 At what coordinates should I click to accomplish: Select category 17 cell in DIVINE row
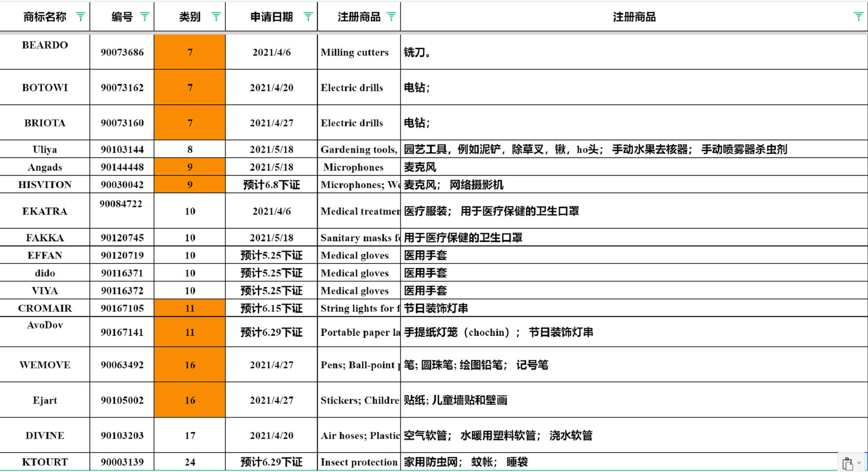tap(190, 435)
